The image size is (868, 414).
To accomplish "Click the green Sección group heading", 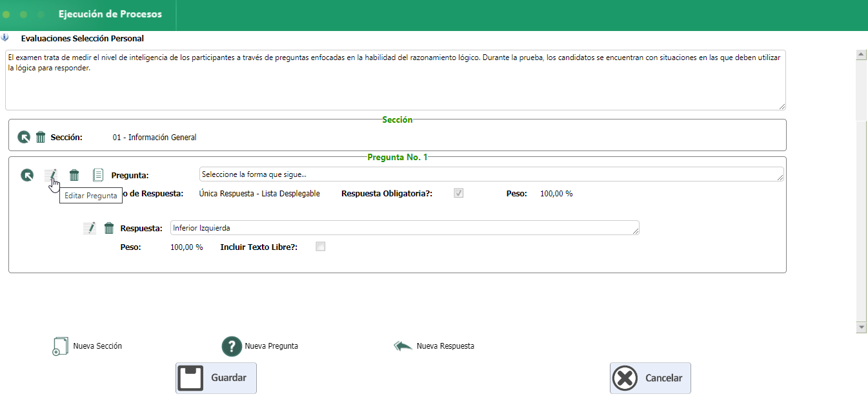I will coord(398,119).
